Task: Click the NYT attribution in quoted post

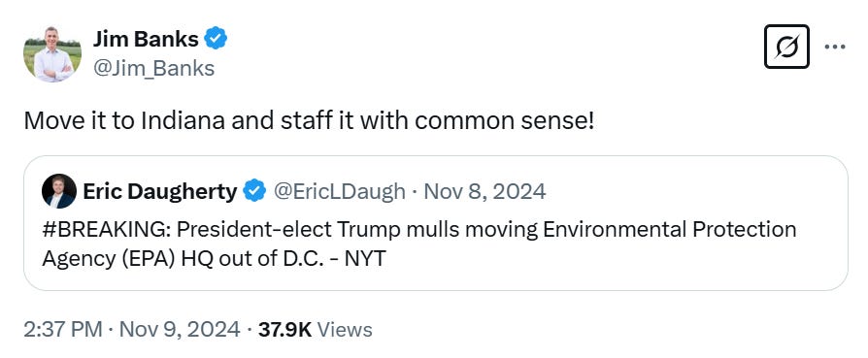Action: (365, 258)
